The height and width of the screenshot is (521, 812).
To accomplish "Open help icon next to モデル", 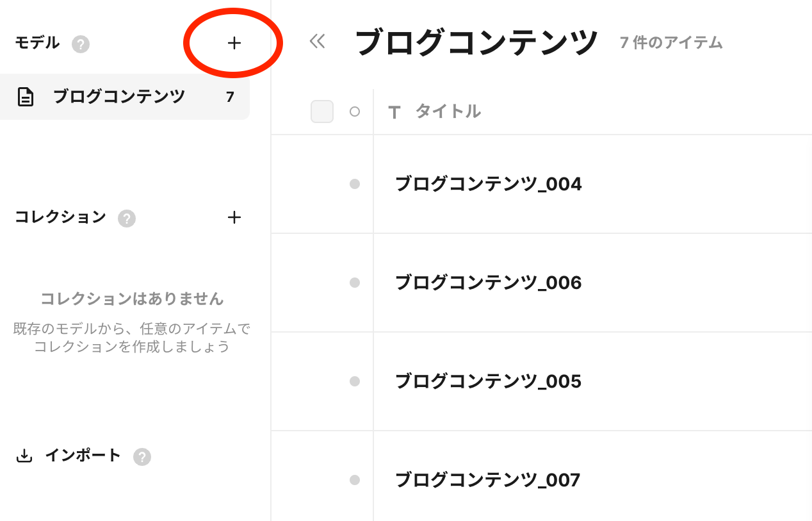I will [81, 44].
